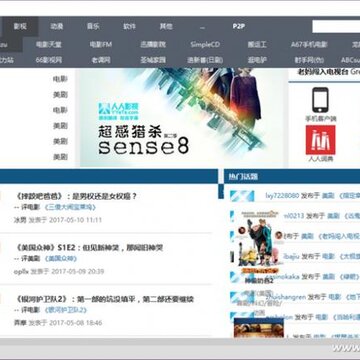The image size is (360, 360).
Task: Open user lvy7228080 in hot topics
Action: coord(282,196)
